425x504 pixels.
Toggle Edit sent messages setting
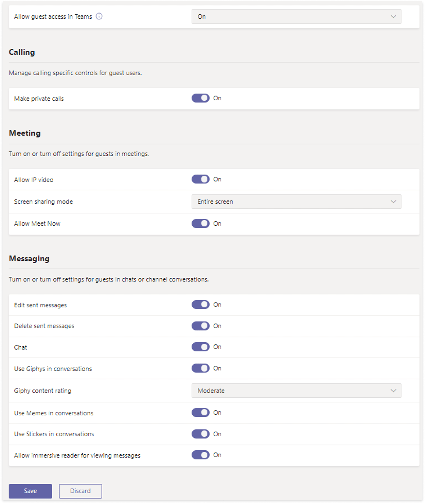click(x=200, y=305)
